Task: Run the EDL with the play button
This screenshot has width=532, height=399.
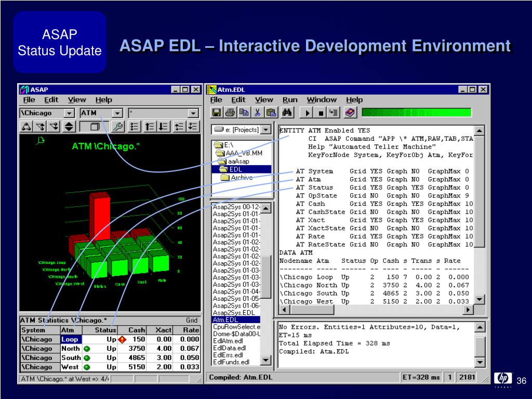Action: (308, 113)
